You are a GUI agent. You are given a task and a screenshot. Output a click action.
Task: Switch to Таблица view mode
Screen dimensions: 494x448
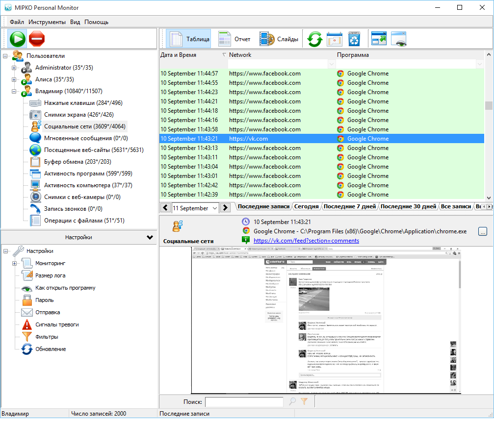[x=189, y=39]
